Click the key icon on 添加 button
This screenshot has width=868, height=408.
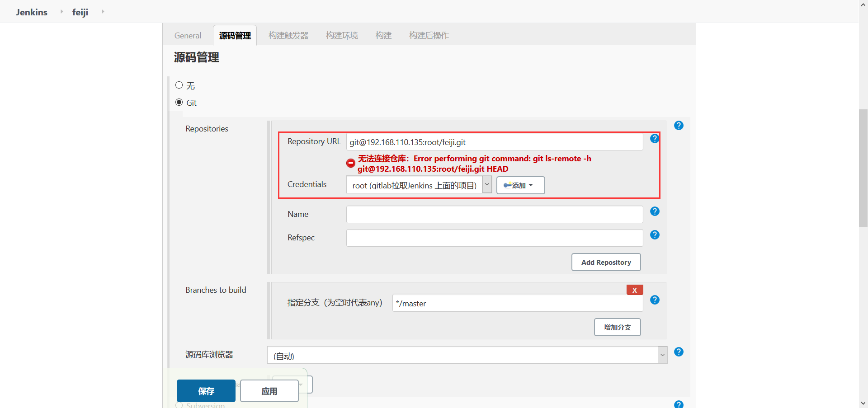(508, 185)
